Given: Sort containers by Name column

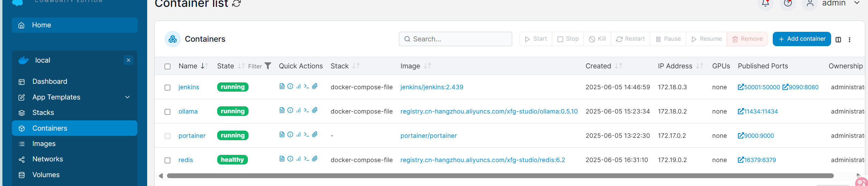Looking at the screenshot, I should pos(193,66).
